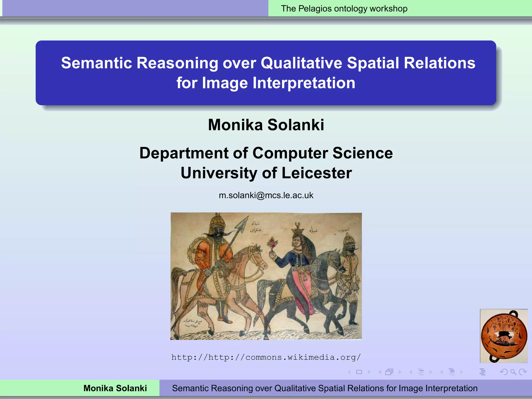This screenshot has width=532, height=399.
Task: Click next slide arrow beside slide rectangle icon
Action: tap(369, 372)
